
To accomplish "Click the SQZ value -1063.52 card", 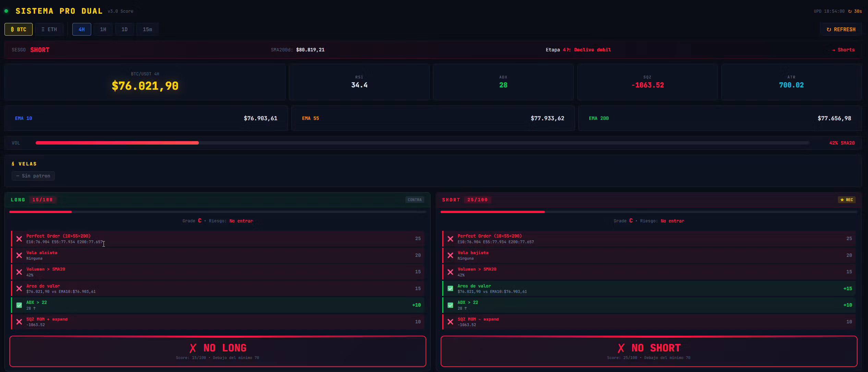I will pyautogui.click(x=648, y=82).
